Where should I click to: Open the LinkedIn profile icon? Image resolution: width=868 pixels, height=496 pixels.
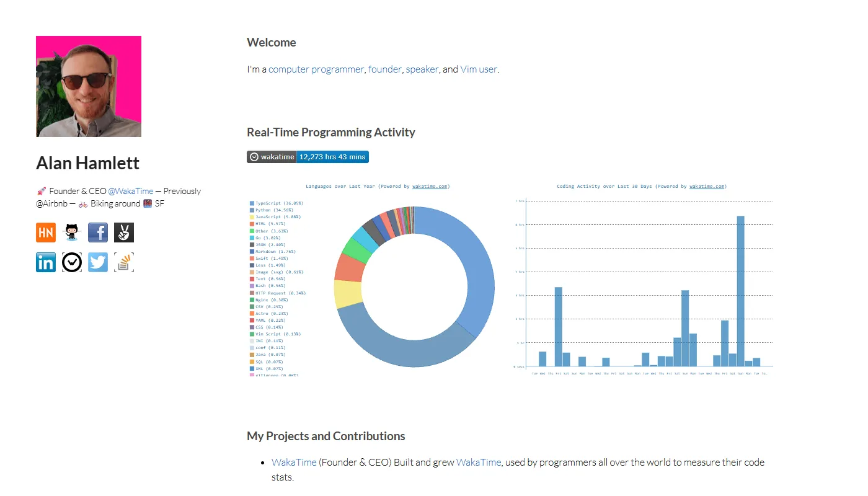click(46, 262)
